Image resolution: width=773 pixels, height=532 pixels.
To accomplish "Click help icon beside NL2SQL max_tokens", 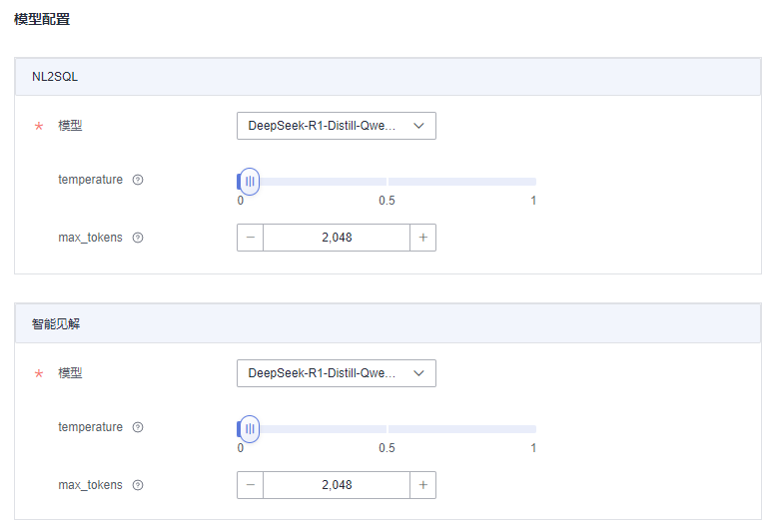I will coord(138,239).
